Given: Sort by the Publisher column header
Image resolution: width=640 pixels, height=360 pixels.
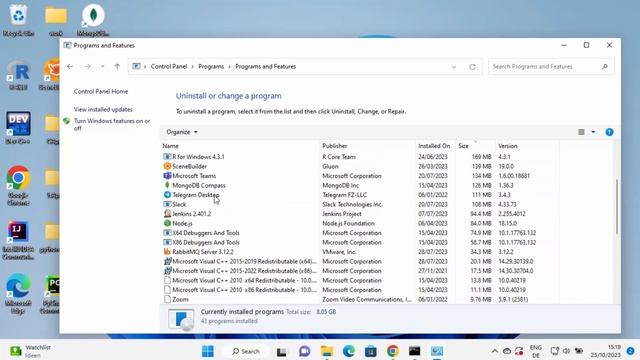Looking at the screenshot, I should (x=335, y=146).
